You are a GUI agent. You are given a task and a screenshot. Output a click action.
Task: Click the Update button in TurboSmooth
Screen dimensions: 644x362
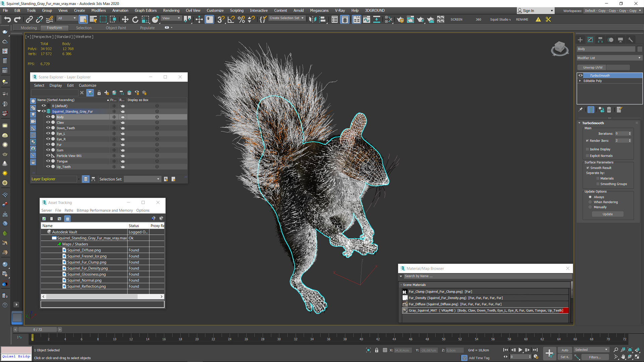(x=607, y=214)
